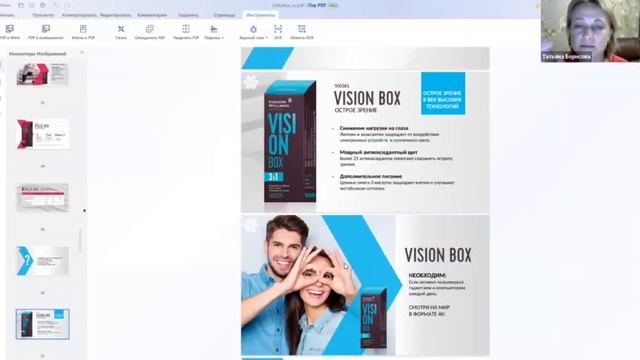
Task: Select the highlighted Vision Box page thumbnail
Action: pyautogui.click(x=42, y=324)
